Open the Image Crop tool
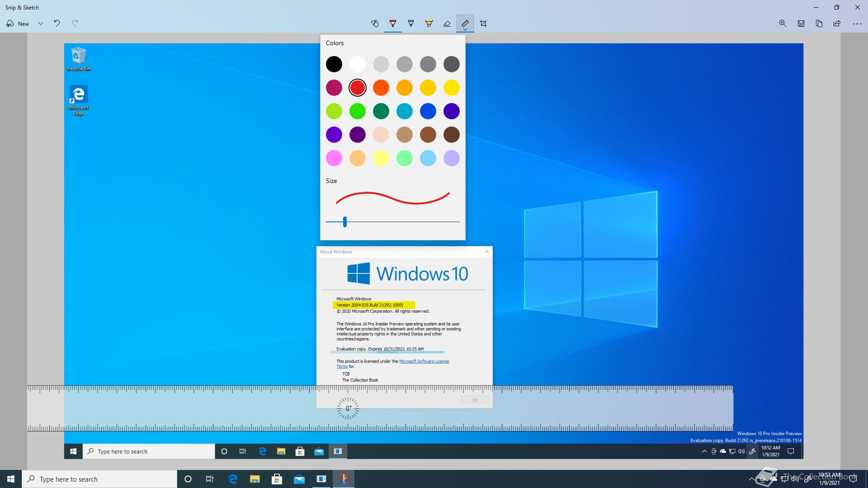868x488 pixels. (483, 23)
